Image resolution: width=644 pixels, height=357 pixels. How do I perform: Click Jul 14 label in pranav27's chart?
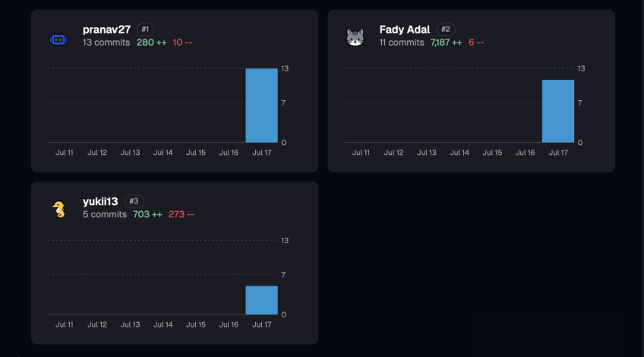pyautogui.click(x=163, y=153)
